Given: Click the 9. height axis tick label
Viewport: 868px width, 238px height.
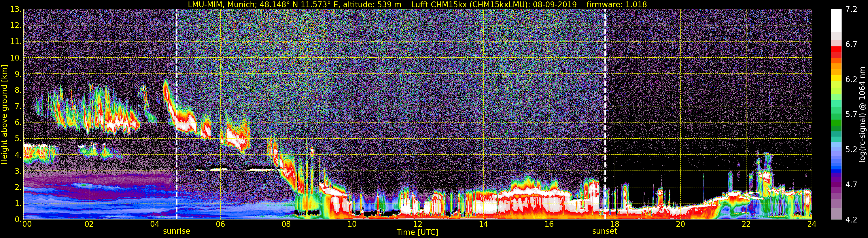Looking at the screenshot, I should (18, 74).
